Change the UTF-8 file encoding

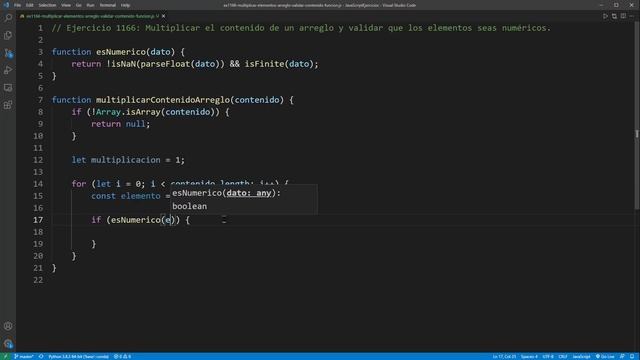click(x=548, y=356)
